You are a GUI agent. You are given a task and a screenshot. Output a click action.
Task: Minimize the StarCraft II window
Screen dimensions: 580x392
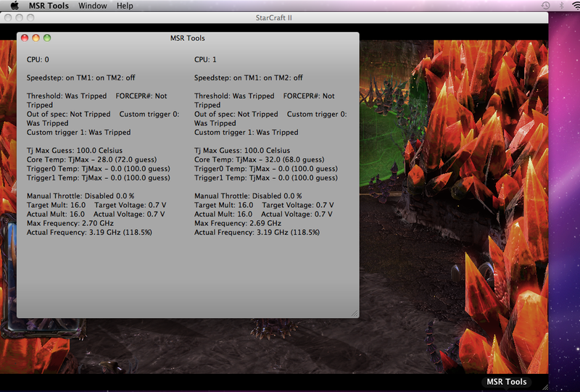(20, 17)
